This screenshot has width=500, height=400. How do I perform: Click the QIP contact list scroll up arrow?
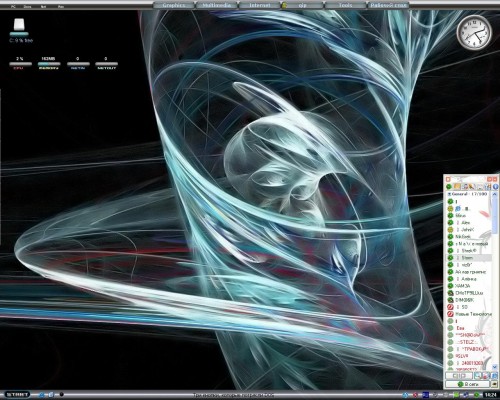point(495,194)
